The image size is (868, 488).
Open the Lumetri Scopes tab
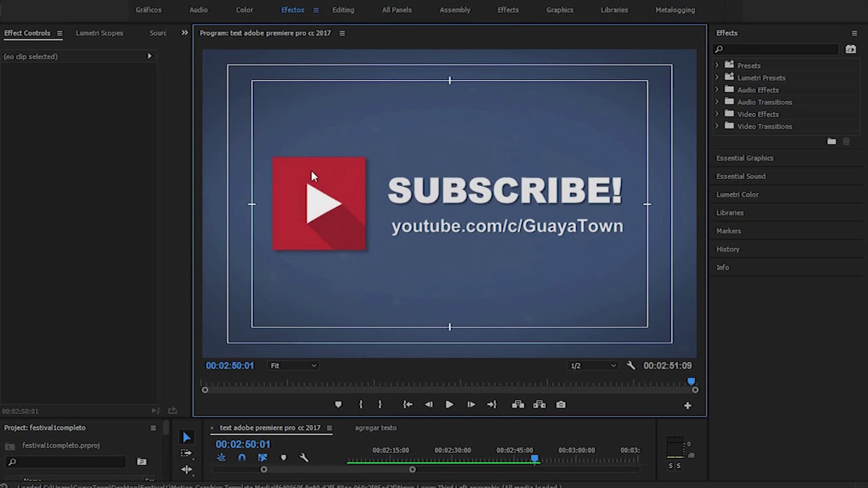(100, 33)
